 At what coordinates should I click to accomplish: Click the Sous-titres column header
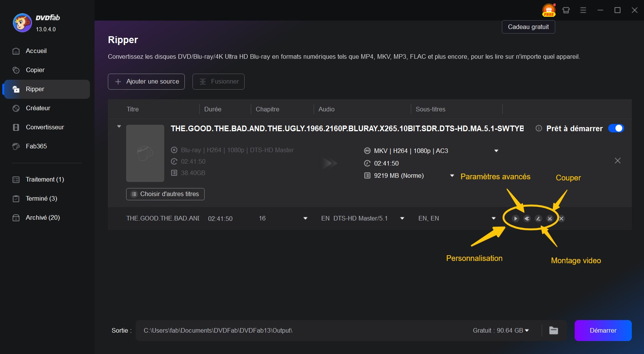431,109
